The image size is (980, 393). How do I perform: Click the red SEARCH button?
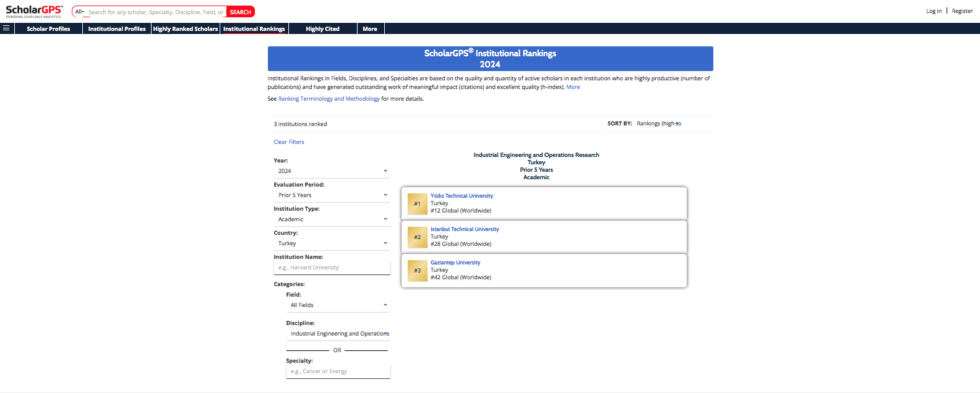click(241, 12)
